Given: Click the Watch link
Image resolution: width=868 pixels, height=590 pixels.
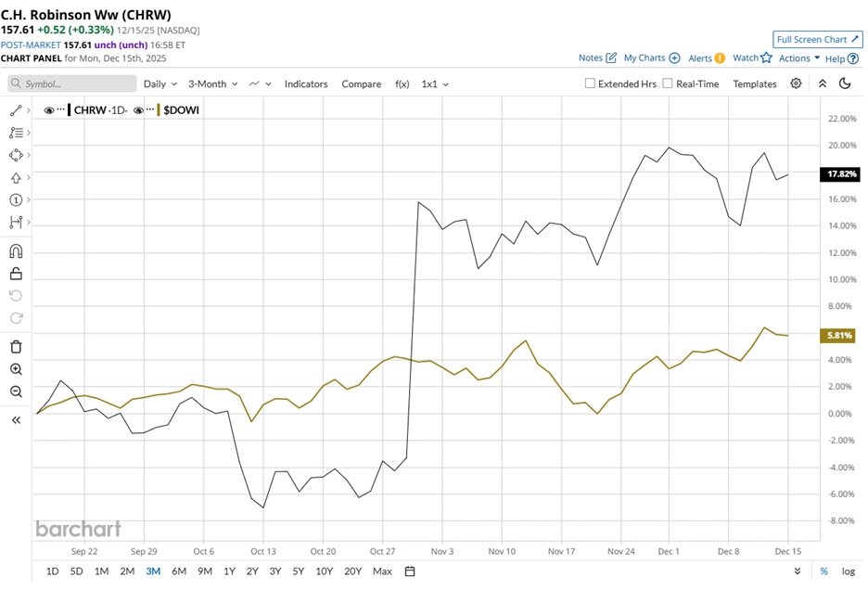Looking at the screenshot, I should [745, 58].
